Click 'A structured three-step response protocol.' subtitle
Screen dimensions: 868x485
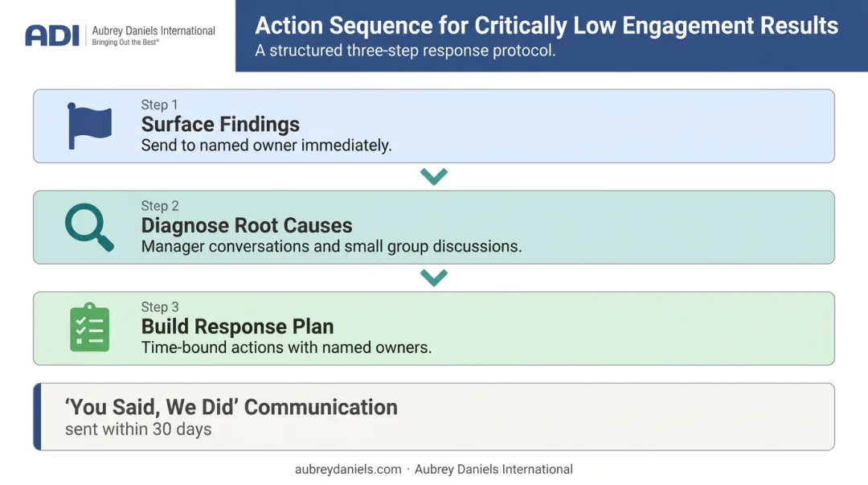[405, 51]
